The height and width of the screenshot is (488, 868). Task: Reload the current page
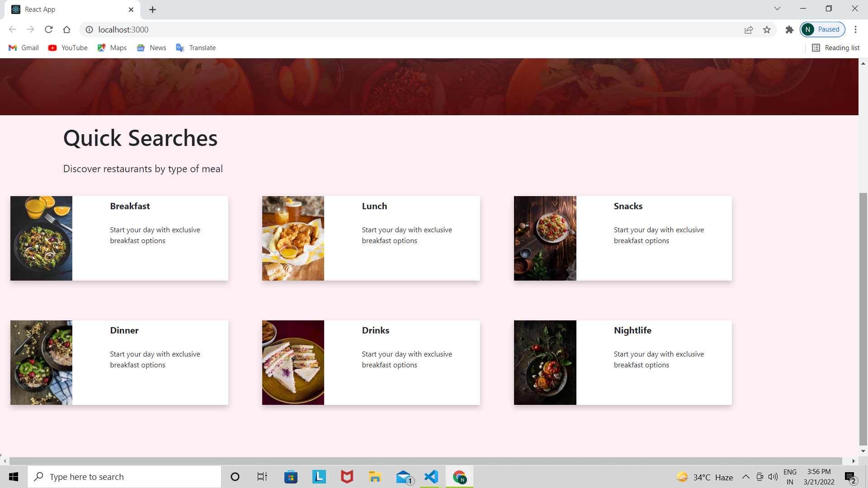coord(48,29)
